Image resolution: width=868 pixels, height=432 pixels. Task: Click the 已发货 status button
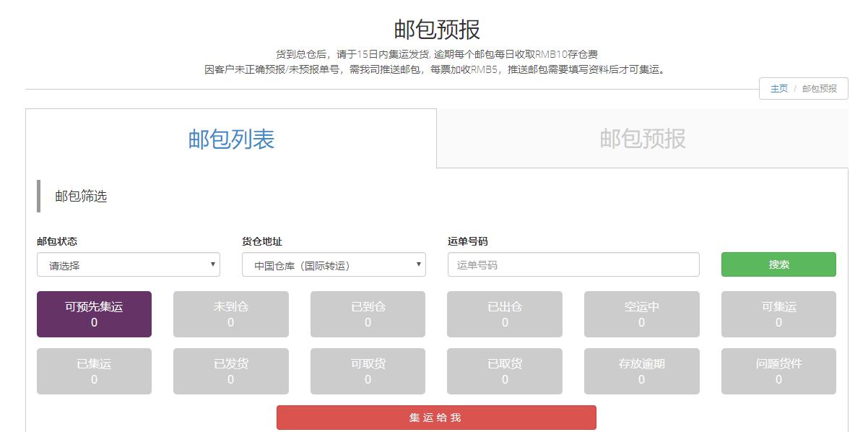[231, 371]
